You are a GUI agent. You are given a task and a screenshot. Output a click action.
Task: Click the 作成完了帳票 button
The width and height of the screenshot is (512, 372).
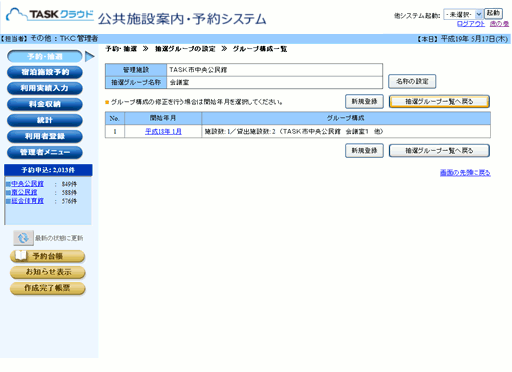tap(48, 288)
